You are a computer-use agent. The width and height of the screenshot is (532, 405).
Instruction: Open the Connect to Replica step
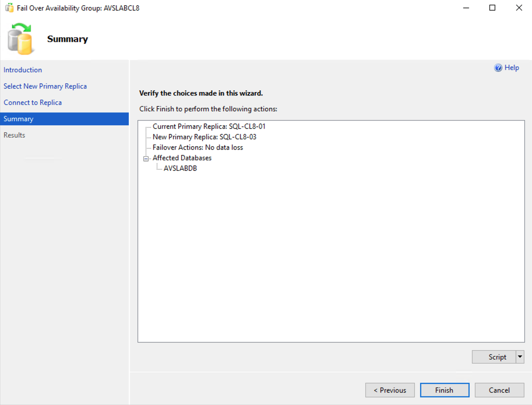tap(33, 103)
